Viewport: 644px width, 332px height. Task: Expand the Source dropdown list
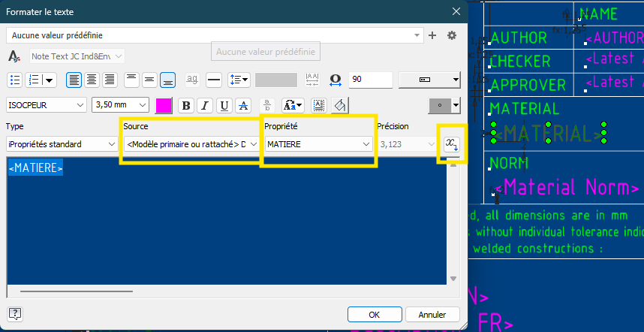click(x=191, y=143)
